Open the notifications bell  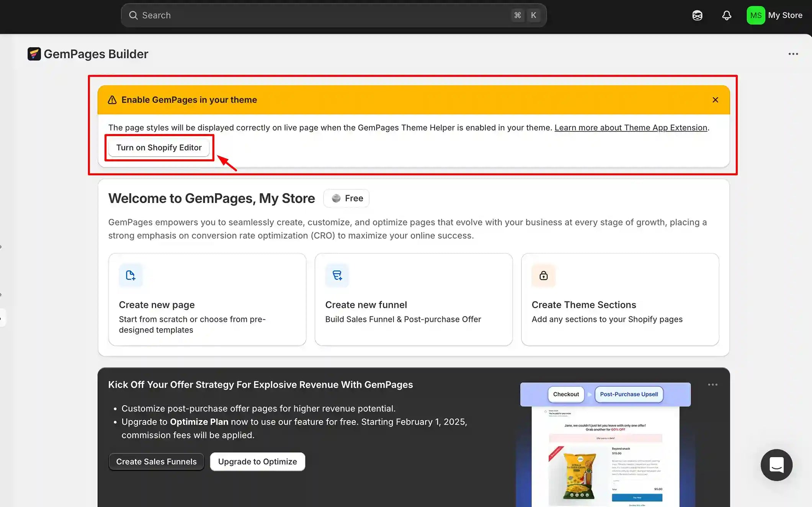coord(726,15)
